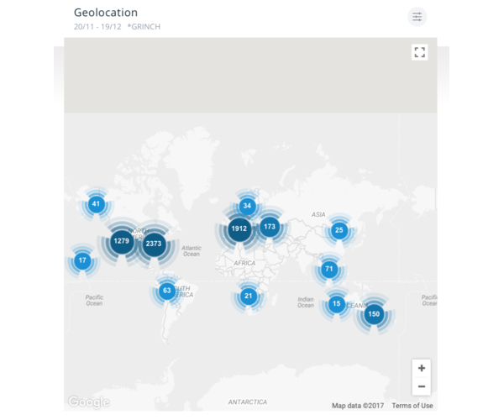Open the widget filter settings icon

tap(417, 17)
